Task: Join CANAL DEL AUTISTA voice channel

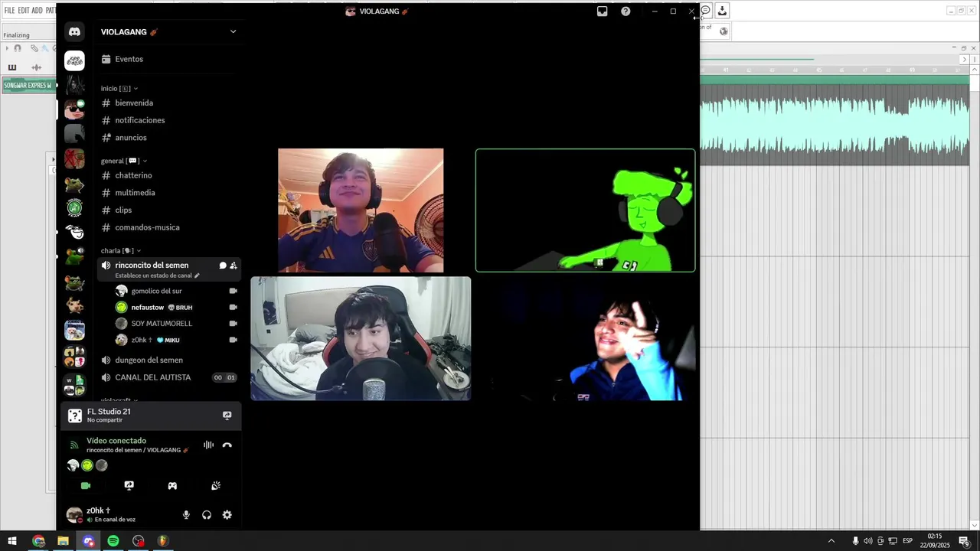Action: pyautogui.click(x=168, y=377)
